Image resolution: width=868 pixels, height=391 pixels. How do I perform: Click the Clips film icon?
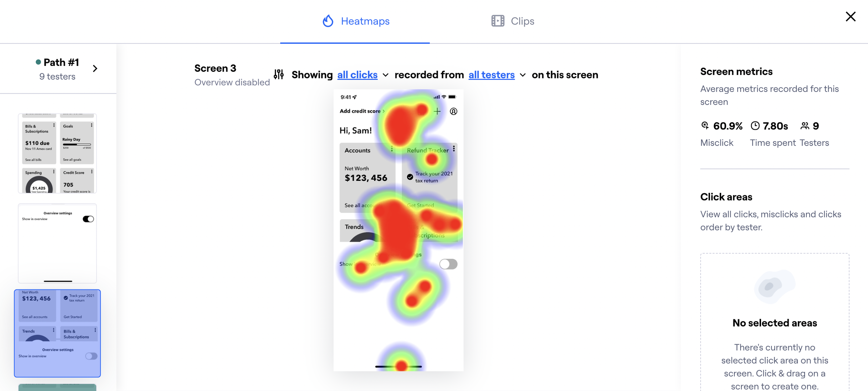point(498,21)
